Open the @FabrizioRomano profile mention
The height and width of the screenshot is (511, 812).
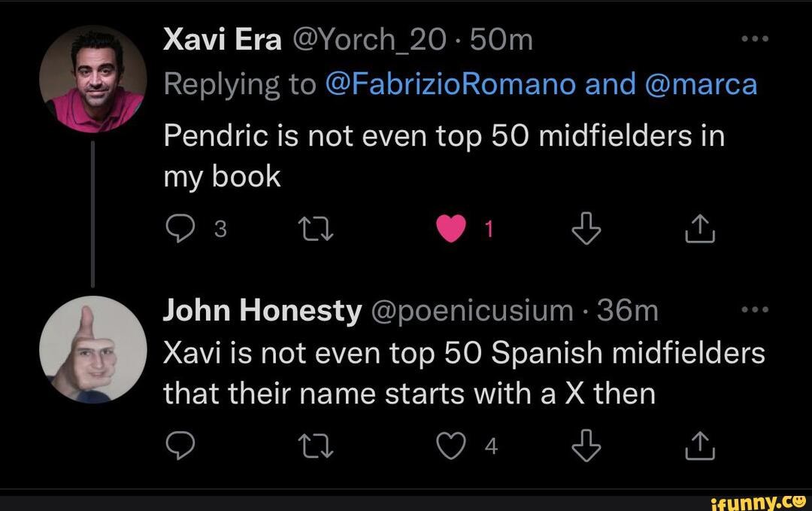coord(451,85)
